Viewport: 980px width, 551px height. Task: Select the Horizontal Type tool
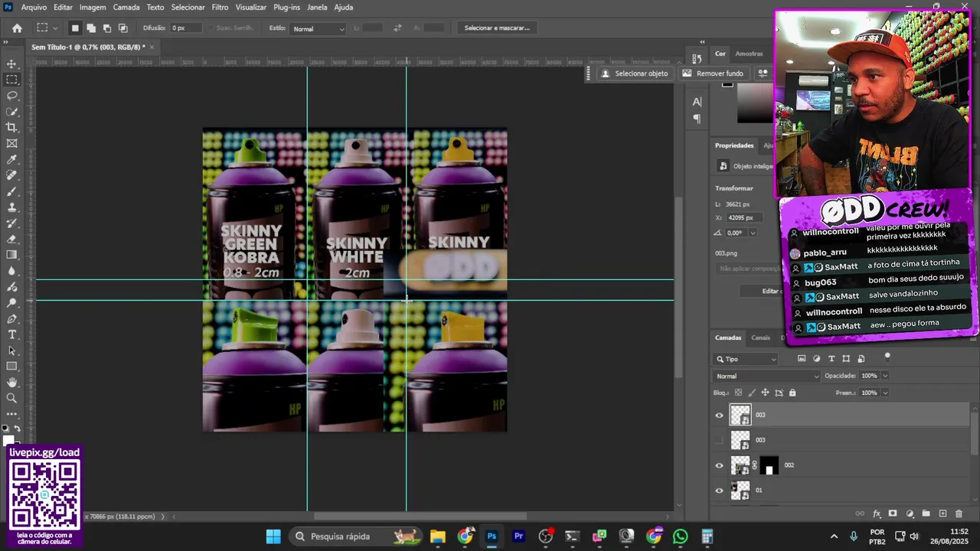(x=11, y=334)
